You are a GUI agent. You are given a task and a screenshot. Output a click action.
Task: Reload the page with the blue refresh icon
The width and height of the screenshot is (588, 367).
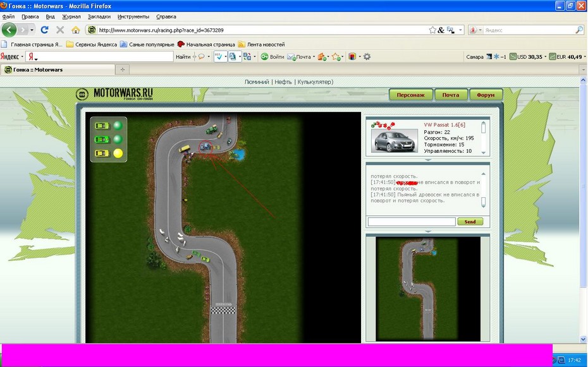click(x=45, y=30)
